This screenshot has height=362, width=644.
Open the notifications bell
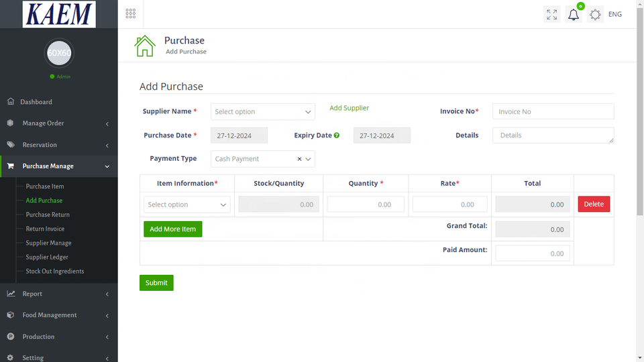[574, 15]
